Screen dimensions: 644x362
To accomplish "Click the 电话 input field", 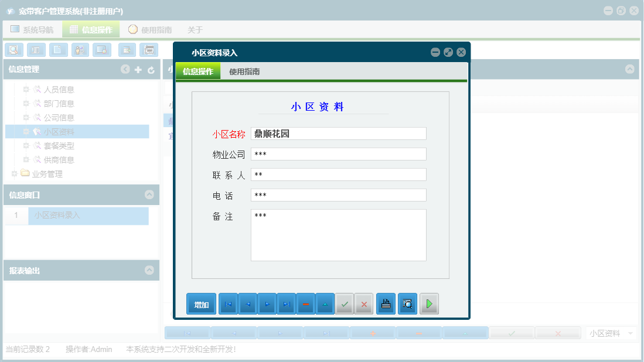I will pos(339,195).
